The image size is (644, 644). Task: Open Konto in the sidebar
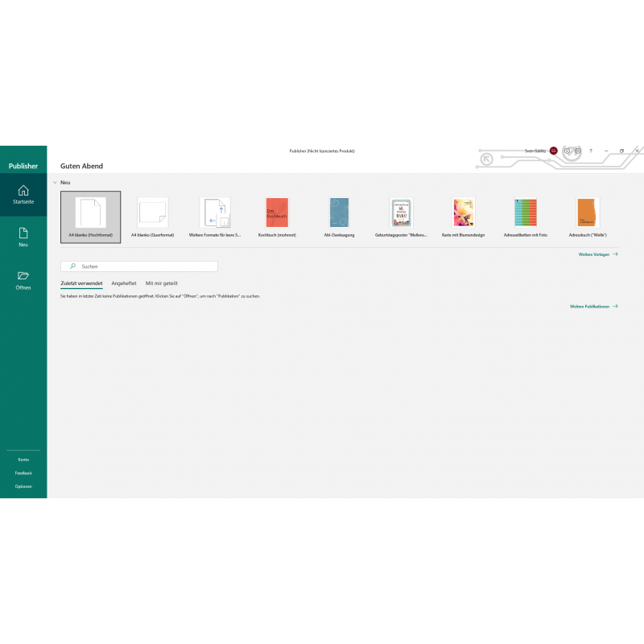point(23,459)
